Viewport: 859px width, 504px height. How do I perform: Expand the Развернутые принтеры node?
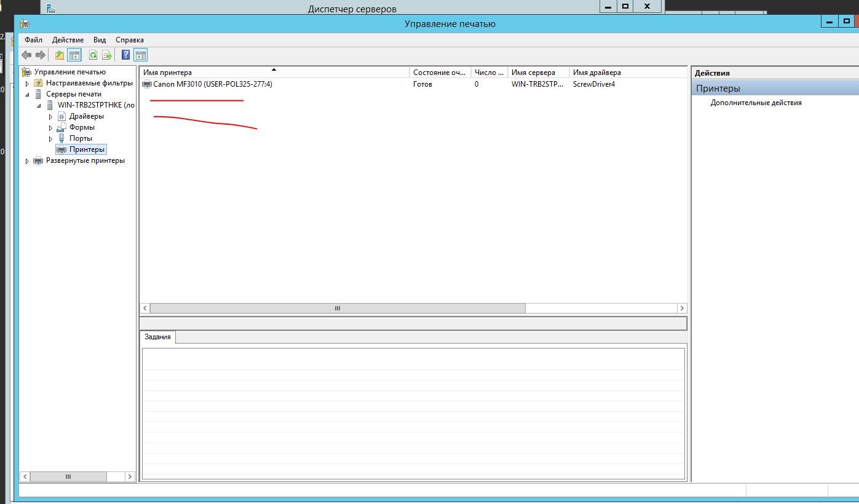[27, 160]
